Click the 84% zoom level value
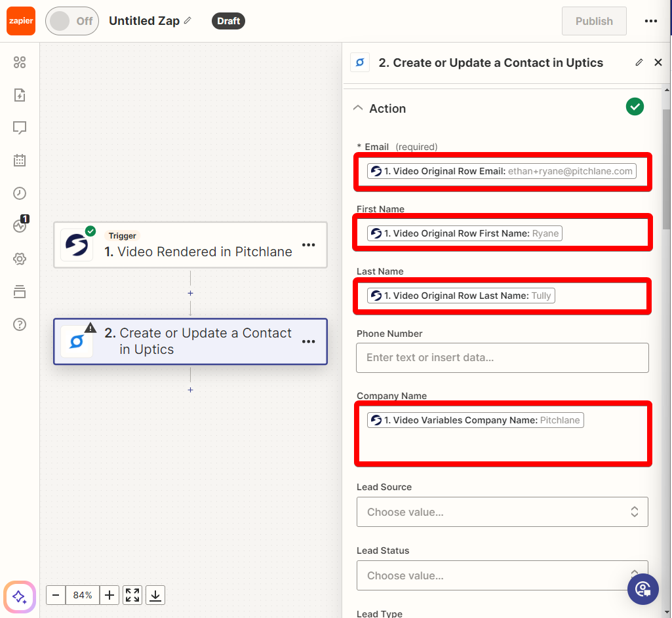The image size is (672, 618). [x=83, y=595]
